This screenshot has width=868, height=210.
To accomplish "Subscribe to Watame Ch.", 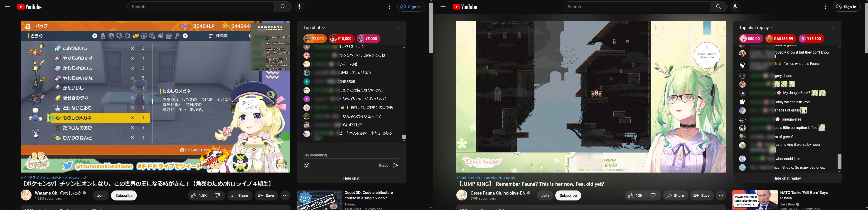I will click(124, 195).
